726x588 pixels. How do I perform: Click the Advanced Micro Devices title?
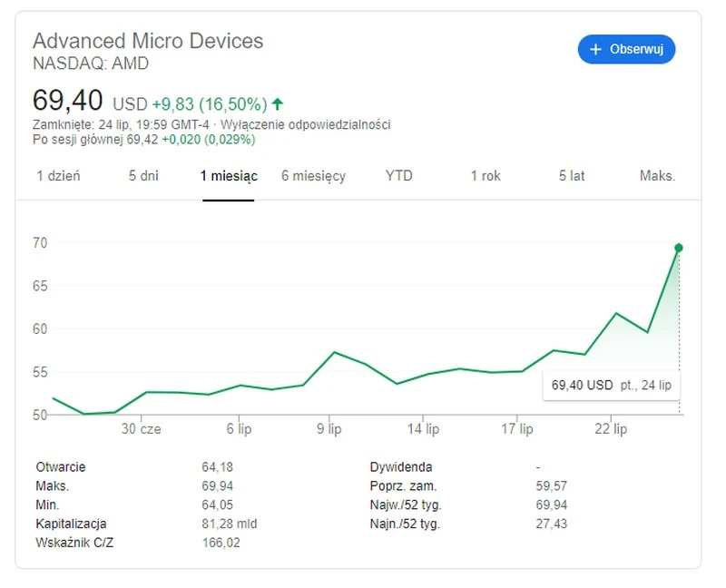tap(148, 41)
